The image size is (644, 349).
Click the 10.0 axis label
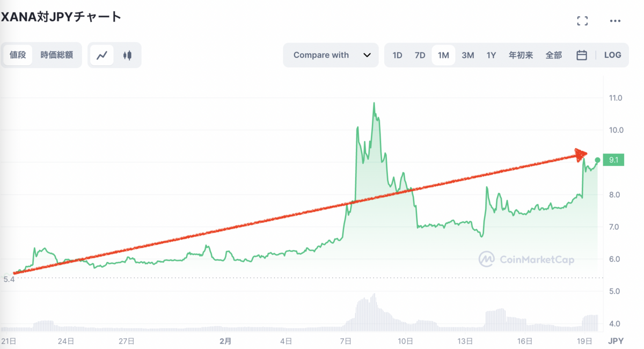click(x=615, y=130)
